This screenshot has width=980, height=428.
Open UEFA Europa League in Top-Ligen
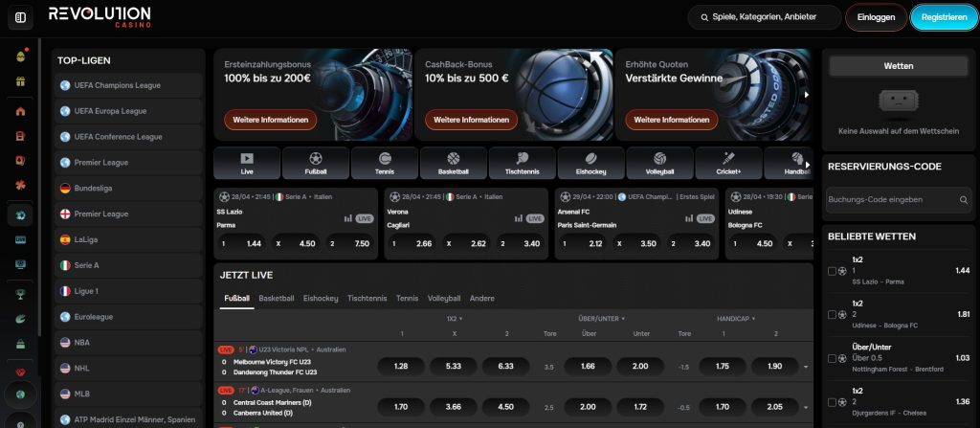129,111
